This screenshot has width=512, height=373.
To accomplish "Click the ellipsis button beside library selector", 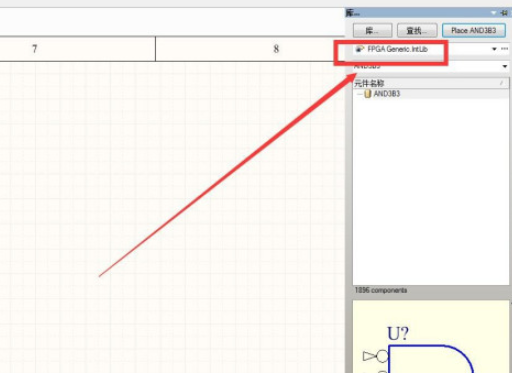I will coord(505,49).
